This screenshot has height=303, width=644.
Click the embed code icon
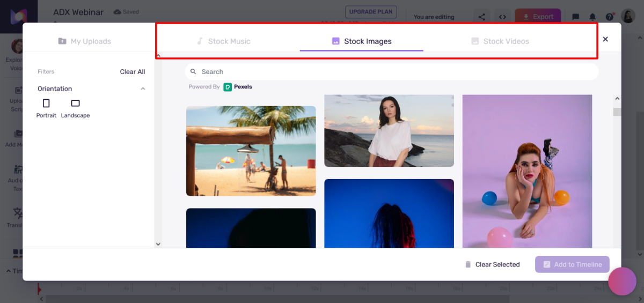click(x=502, y=17)
